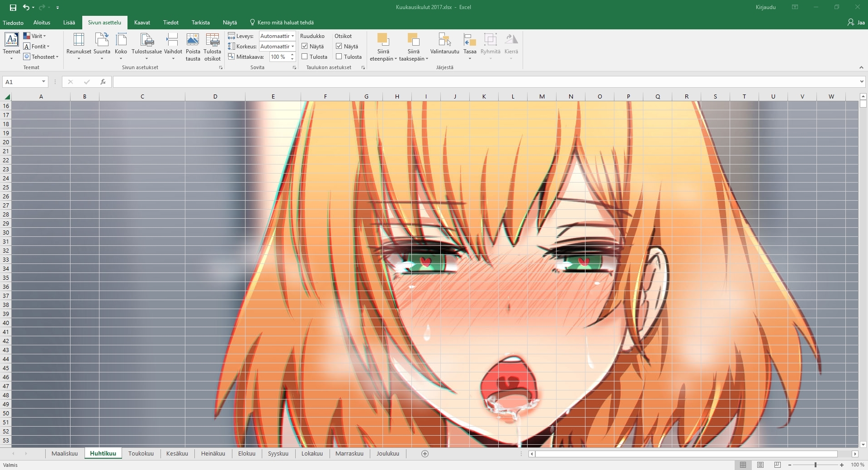Open Tehosteet theme effects dropdown

[x=41, y=56]
